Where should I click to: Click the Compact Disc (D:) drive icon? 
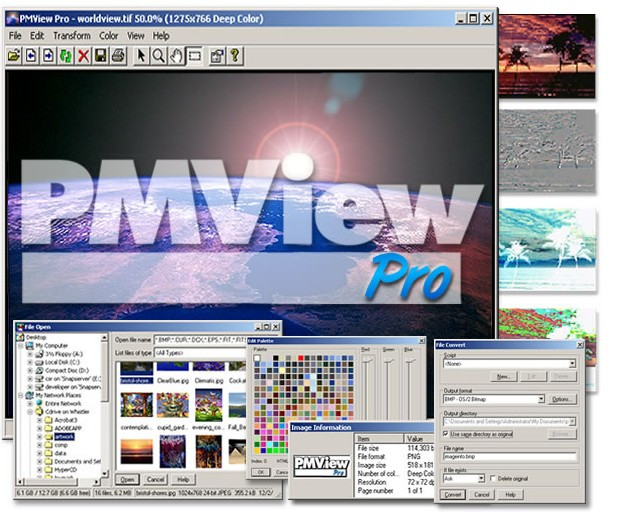point(39,370)
